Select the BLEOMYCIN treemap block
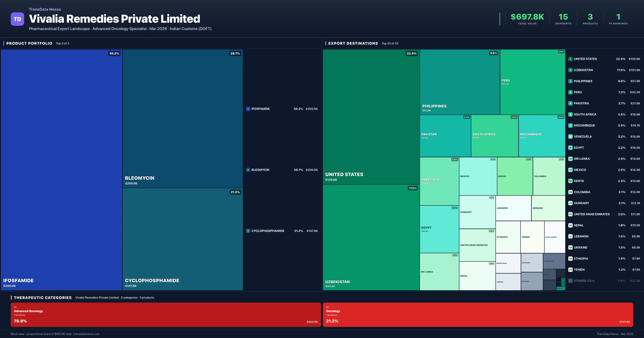644x338 pixels. click(x=182, y=118)
